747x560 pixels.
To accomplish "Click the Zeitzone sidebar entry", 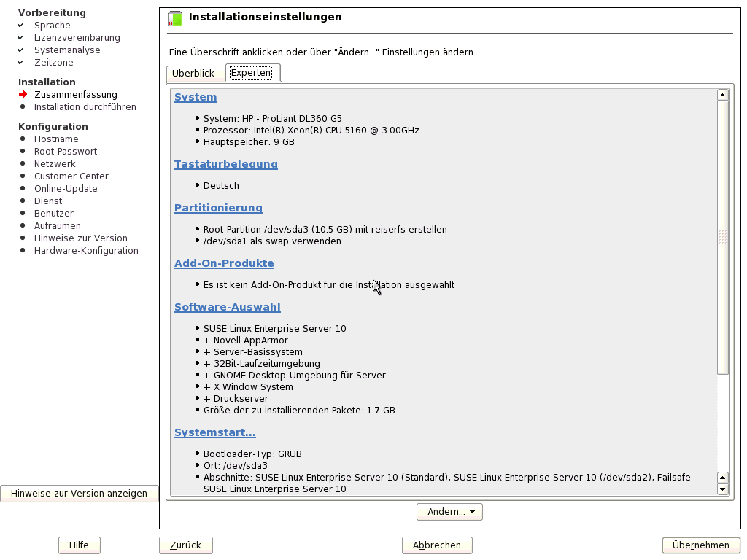I will pos(54,63).
